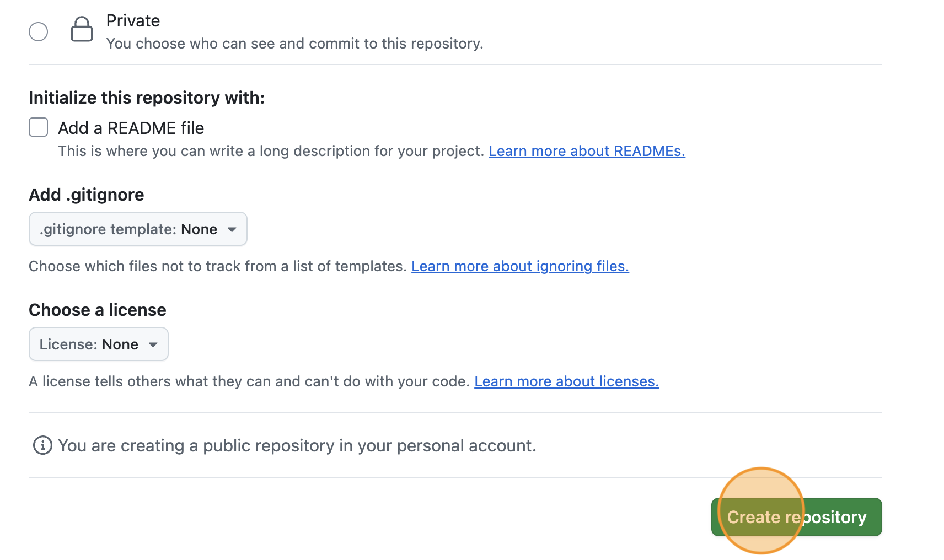This screenshot has height=560, width=944.
Task: Click the info circle icon in the notice
Action: [x=42, y=445]
